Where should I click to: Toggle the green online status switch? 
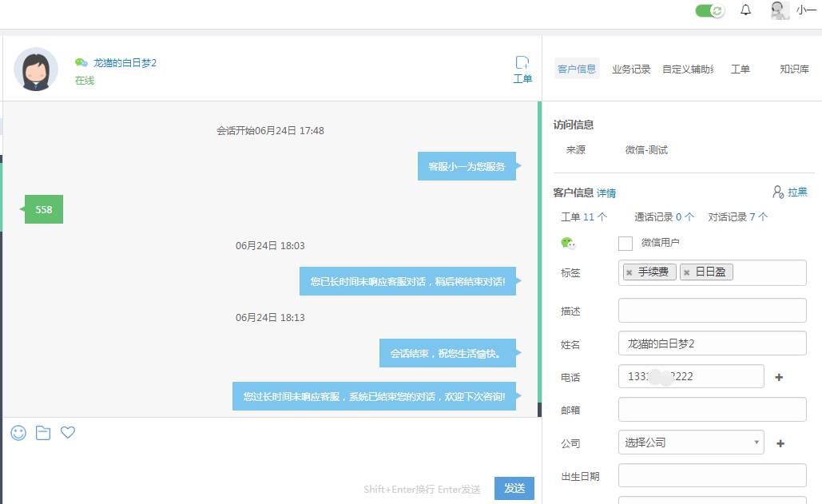tap(709, 10)
